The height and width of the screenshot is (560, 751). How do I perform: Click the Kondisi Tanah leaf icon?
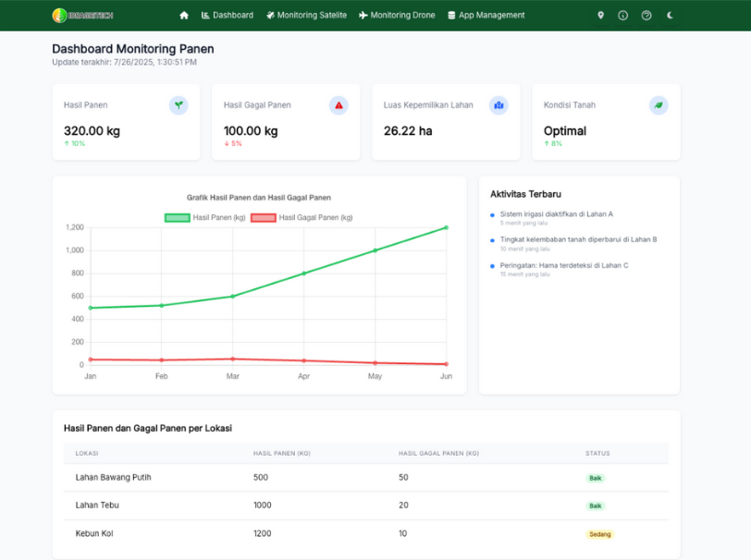pyautogui.click(x=659, y=105)
